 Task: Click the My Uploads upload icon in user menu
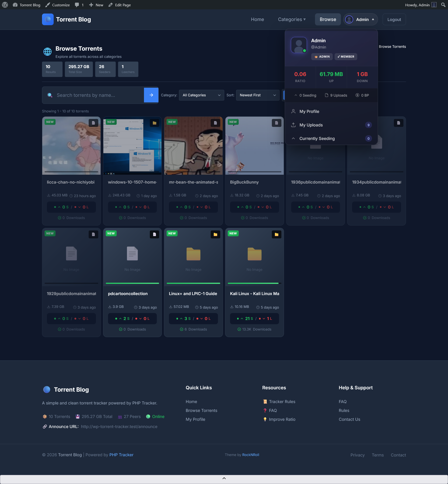(x=293, y=125)
